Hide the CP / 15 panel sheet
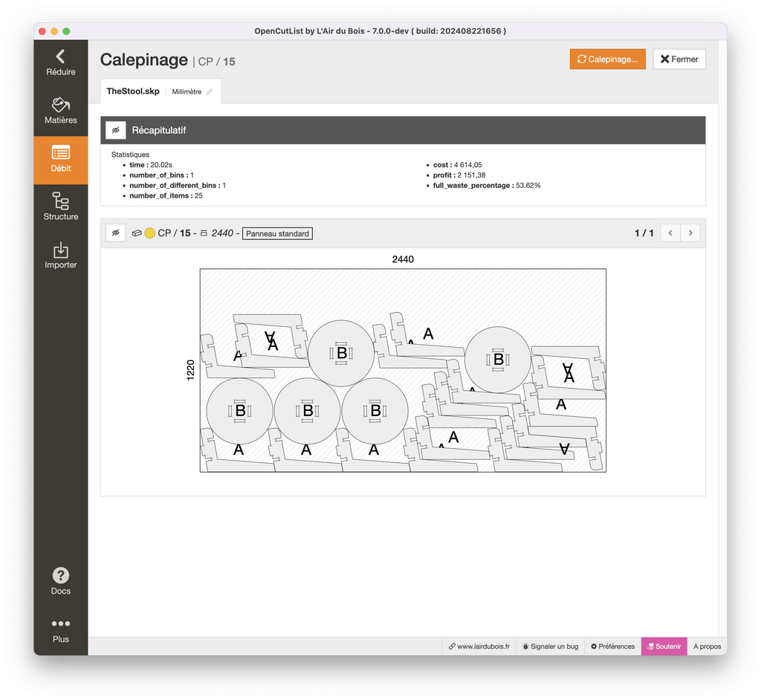The width and height of the screenshot is (761, 700). [115, 233]
